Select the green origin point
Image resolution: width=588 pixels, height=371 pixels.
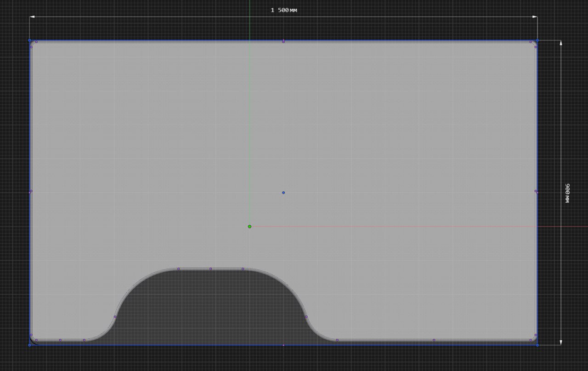click(x=249, y=227)
